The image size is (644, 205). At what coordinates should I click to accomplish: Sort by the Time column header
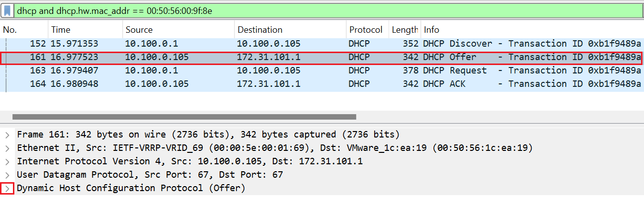point(84,30)
